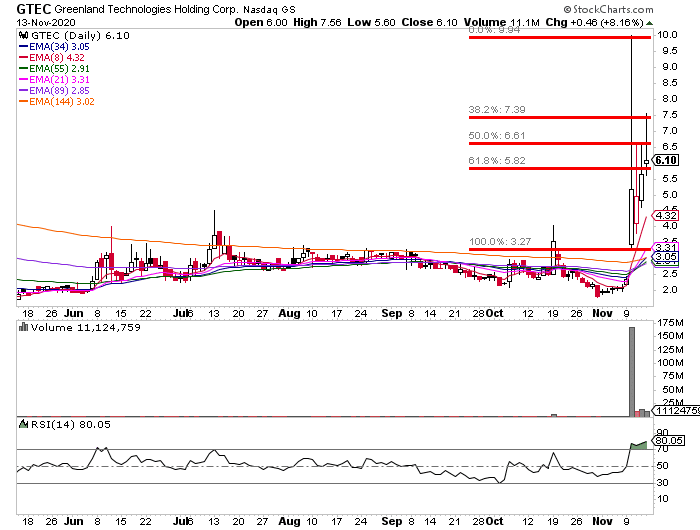Click the tallest gray volume spike bar

(x=632, y=372)
